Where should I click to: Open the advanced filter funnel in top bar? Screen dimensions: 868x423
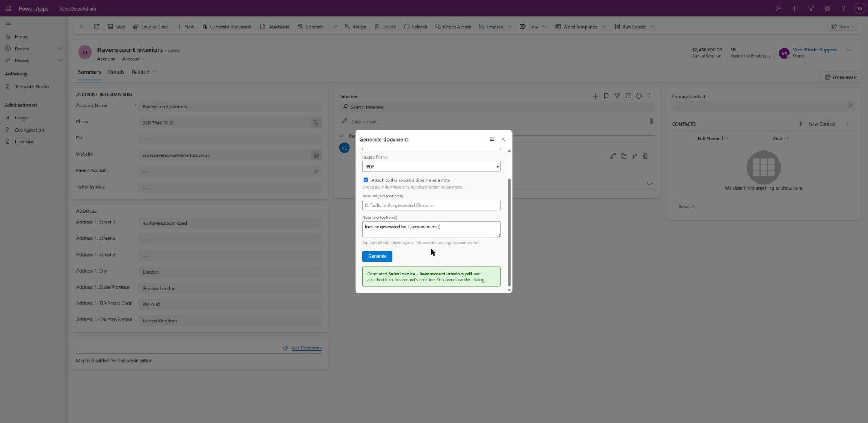811,8
